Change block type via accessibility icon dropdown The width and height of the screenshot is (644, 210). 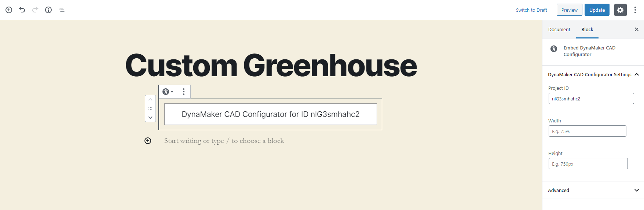168,92
